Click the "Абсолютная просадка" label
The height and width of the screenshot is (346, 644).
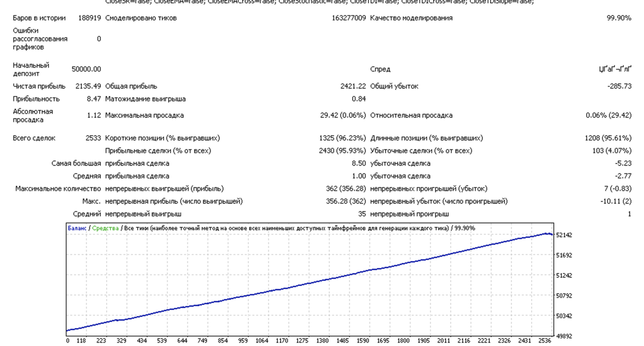(x=33, y=116)
